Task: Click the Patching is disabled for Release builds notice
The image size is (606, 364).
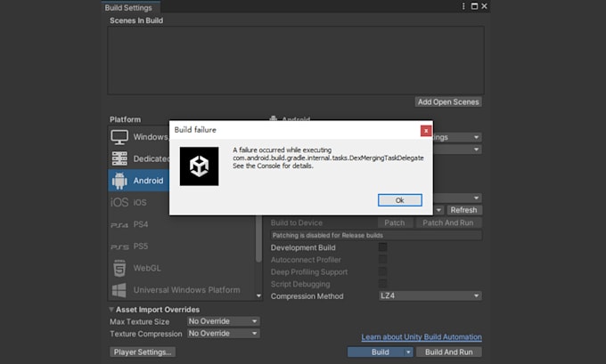Action: click(x=376, y=235)
